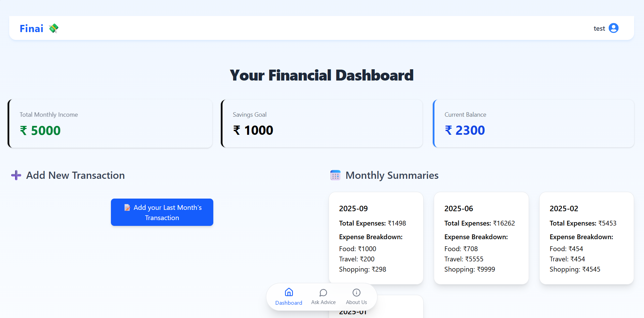Select the Dashboard home icon in bottom navigation
The image size is (644, 318).
[x=288, y=292]
